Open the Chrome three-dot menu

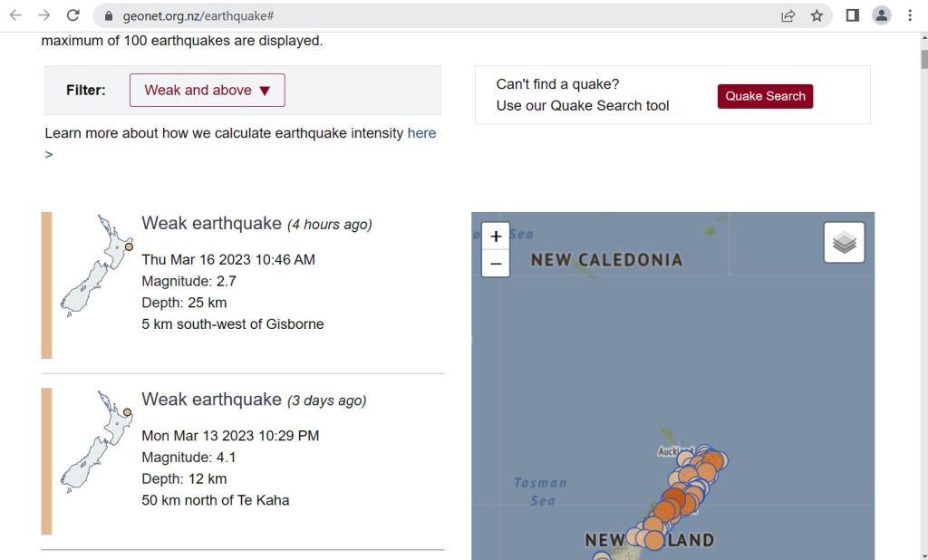(x=910, y=15)
